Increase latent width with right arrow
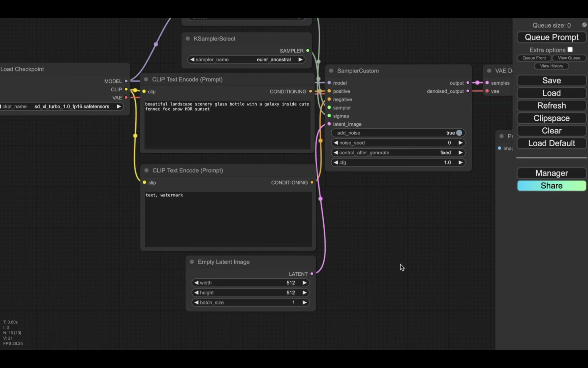Screen dimensions: 588x368 (304, 283)
